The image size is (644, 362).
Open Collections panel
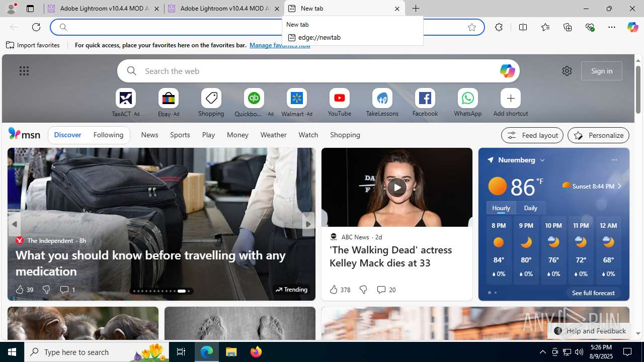pos(568,27)
